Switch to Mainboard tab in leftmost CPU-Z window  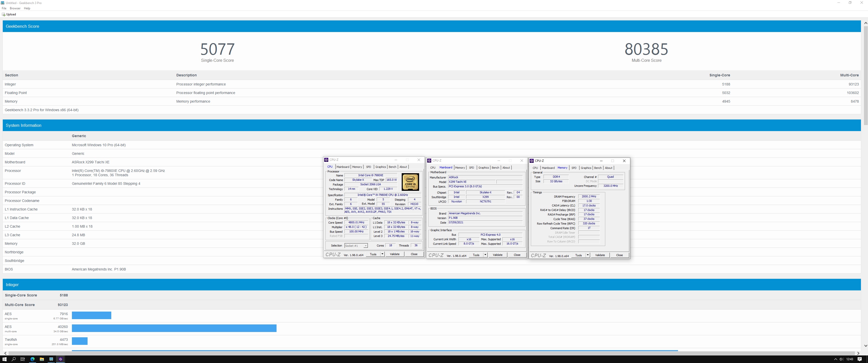click(343, 167)
